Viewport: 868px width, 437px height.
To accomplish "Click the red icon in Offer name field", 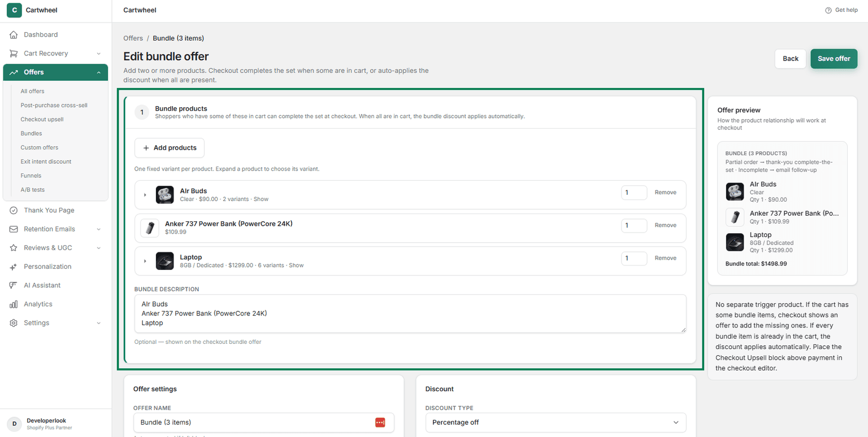I will [x=380, y=422].
